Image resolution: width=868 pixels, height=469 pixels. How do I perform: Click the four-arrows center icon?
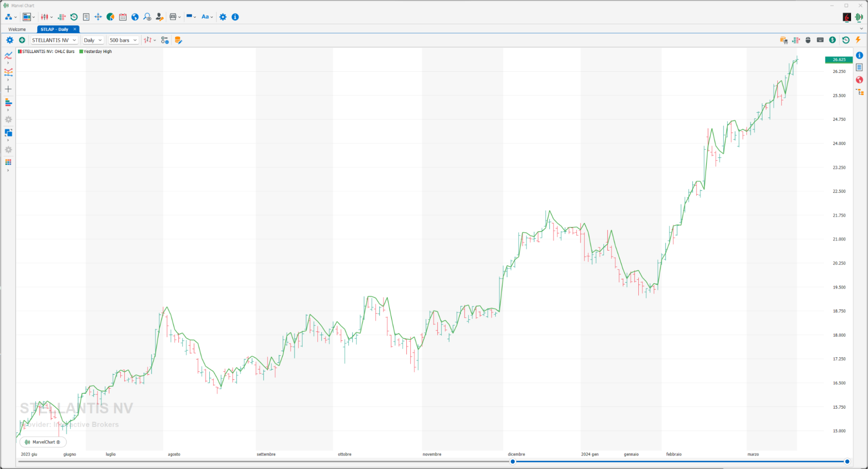(x=98, y=17)
